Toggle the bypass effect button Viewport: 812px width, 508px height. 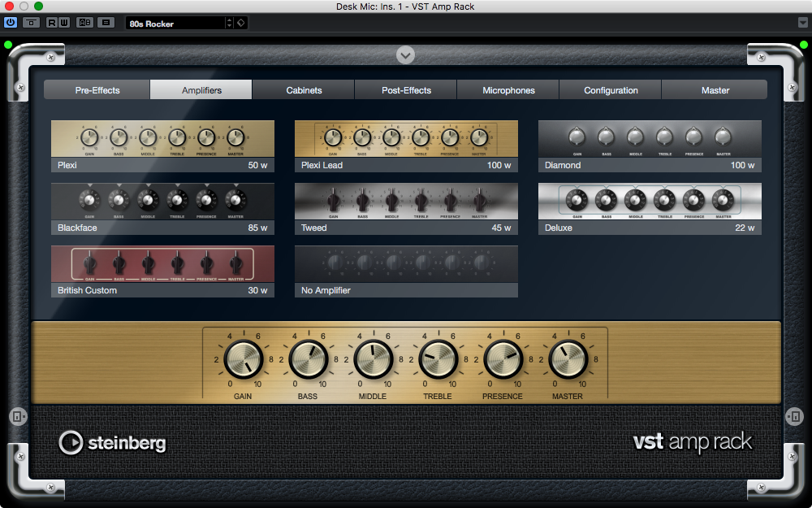click(32, 23)
